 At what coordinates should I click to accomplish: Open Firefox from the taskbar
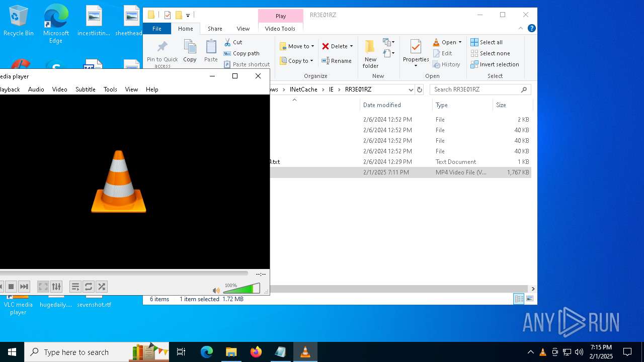256,352
